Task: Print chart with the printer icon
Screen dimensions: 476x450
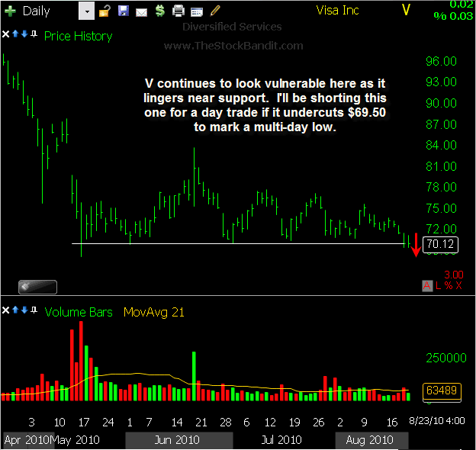Action: (x=178, y=11)
